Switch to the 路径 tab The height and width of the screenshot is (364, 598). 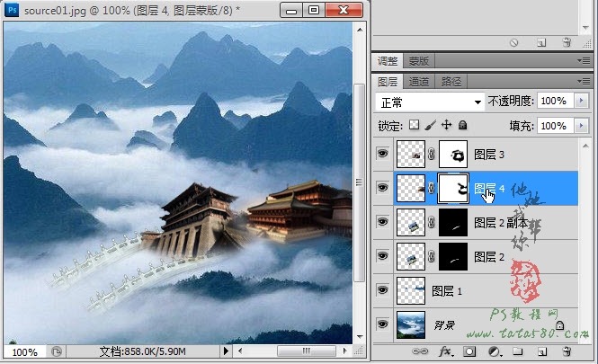[x=451, y=82]
